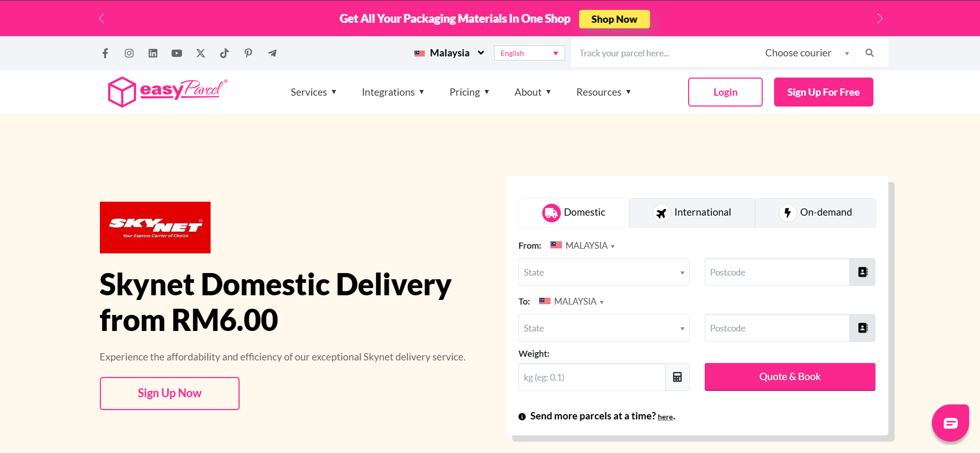This screenshot has height=453, width=980.
Task: Expand the From State dropdown
Action: pyautogui.click(x=604, y=272)
